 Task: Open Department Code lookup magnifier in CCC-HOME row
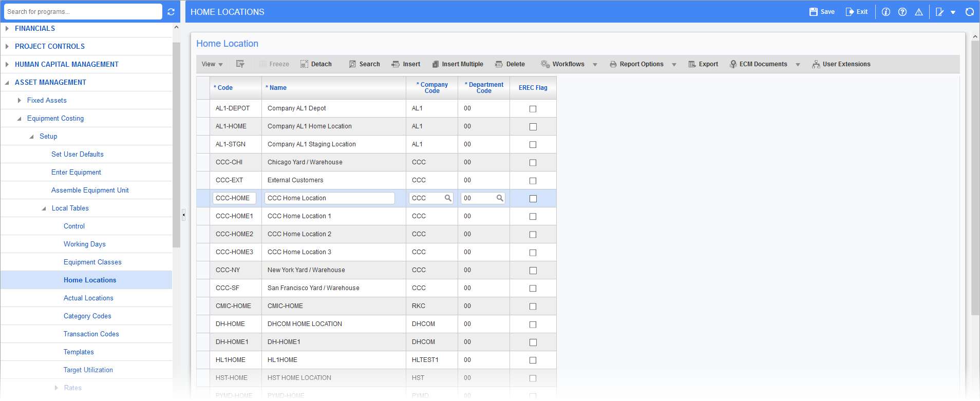pyautogui.click(x=500, y=198)
